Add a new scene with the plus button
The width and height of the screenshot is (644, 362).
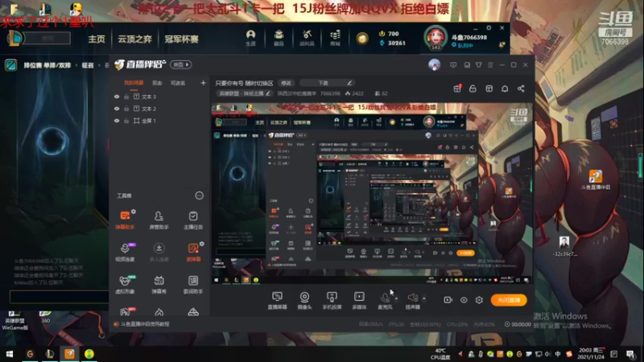(203, 83)
